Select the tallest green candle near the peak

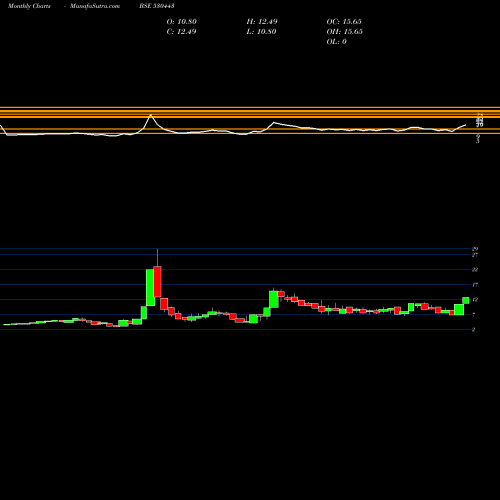click(150, 287)
